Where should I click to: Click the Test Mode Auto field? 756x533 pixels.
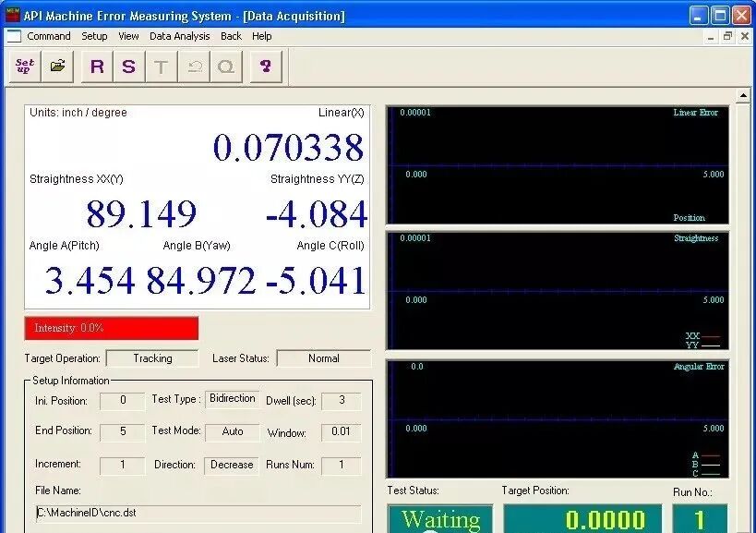pos(233,431)
